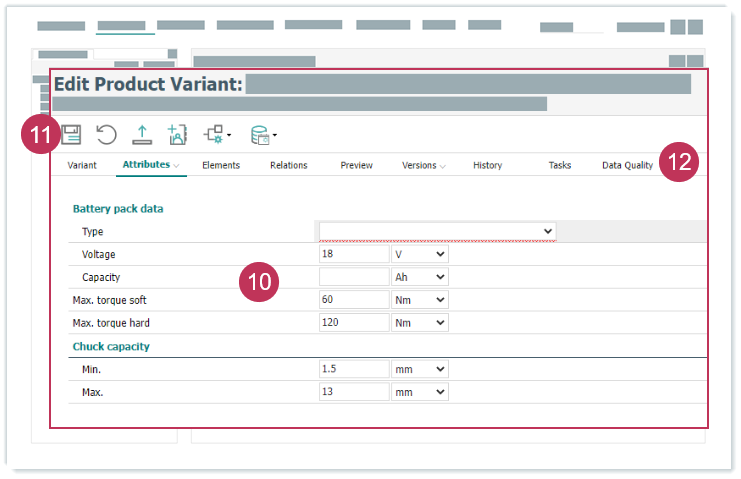Open the Elements tab

click(221, 165)
